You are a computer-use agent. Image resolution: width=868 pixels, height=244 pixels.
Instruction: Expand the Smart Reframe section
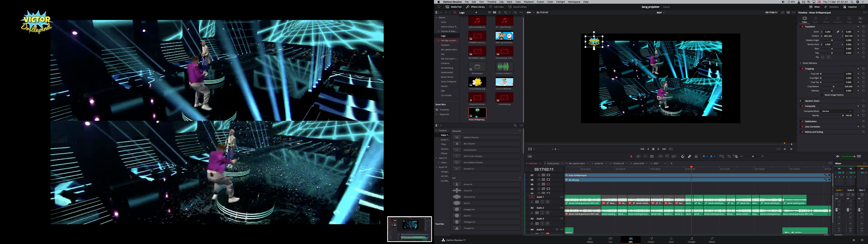(x=800, y=63)
